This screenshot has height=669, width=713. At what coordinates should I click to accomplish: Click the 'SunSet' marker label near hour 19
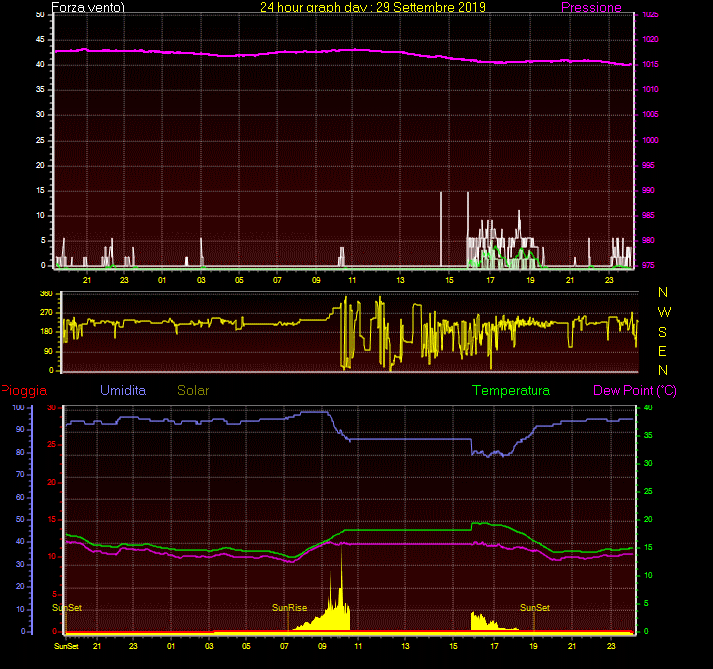535,608
